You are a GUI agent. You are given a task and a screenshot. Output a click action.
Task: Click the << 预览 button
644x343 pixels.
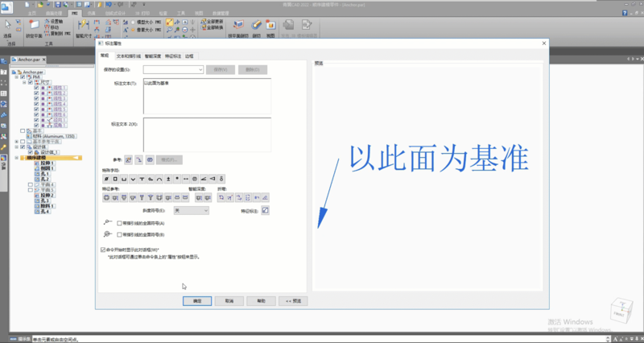[x=293, y=300]
